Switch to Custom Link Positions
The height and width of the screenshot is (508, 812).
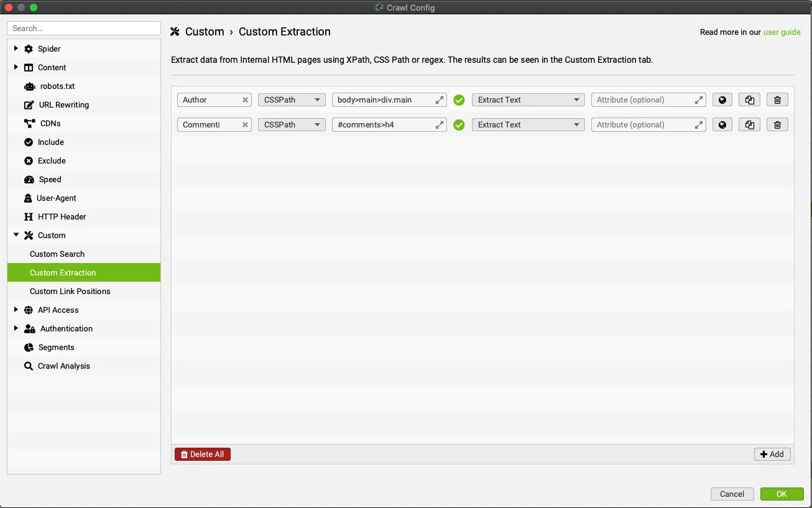(x=70, y=291)
